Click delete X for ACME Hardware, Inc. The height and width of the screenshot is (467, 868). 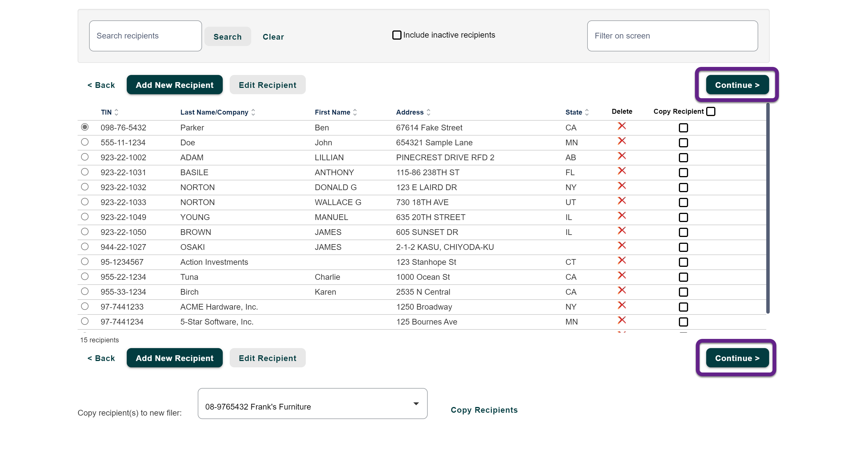(x=621, y=305)
